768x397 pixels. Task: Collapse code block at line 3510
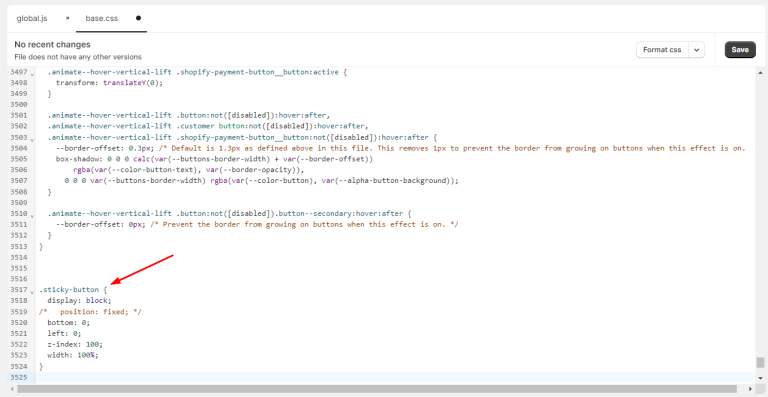click(32, 215)
